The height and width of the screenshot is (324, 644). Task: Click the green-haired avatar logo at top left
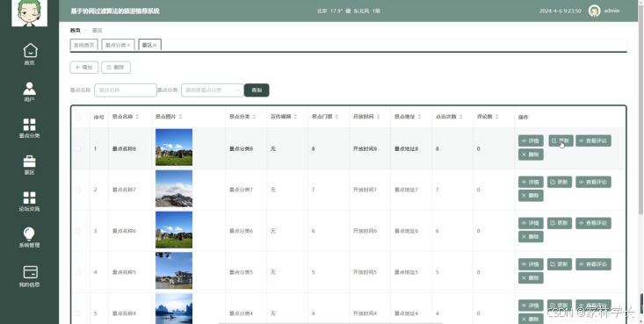coord(29,12)
